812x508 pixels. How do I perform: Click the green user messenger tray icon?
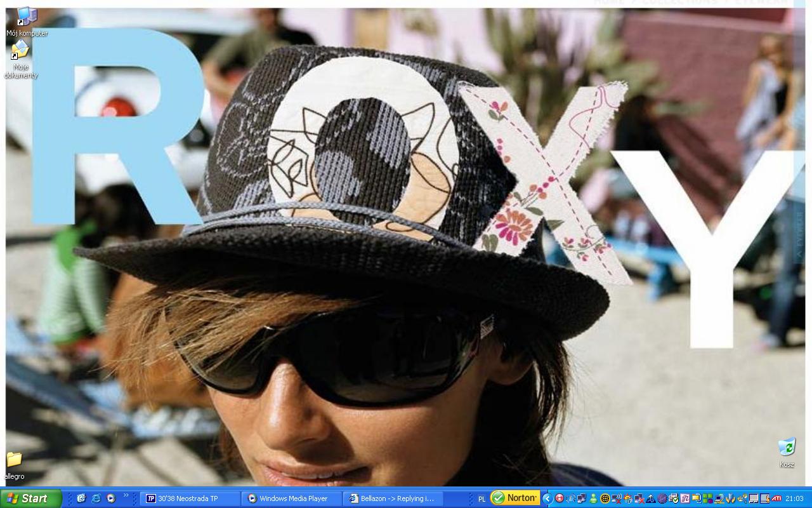[593, 498]
